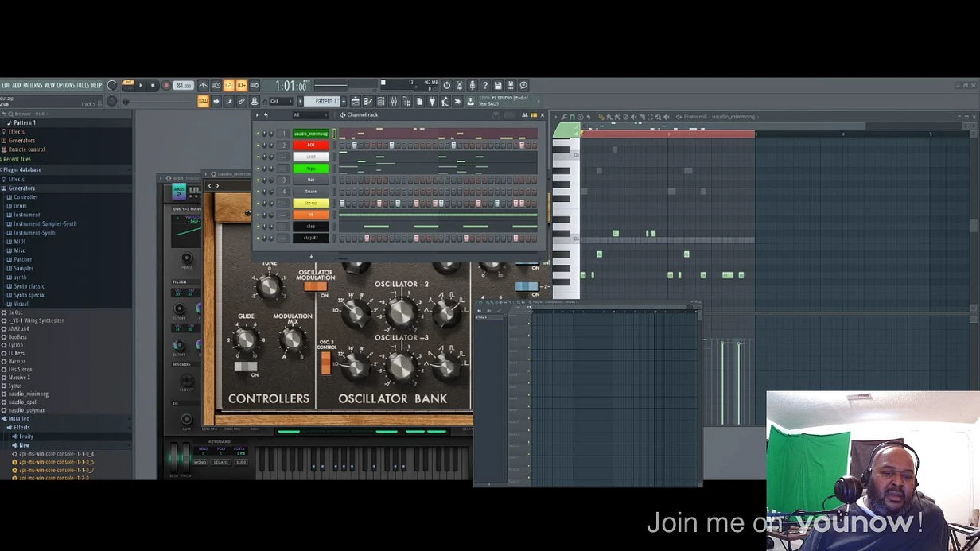Screen dimensions: 980x551
Task: Toggle the countdown 3-2 icon
Action: pyautogui.click(x=228, y=85)
